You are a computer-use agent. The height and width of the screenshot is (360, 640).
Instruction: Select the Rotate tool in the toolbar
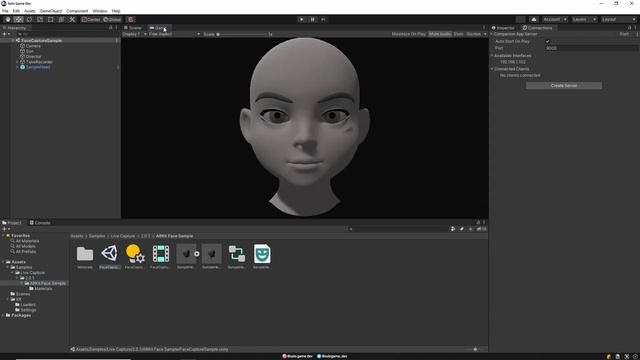(29, 20)
